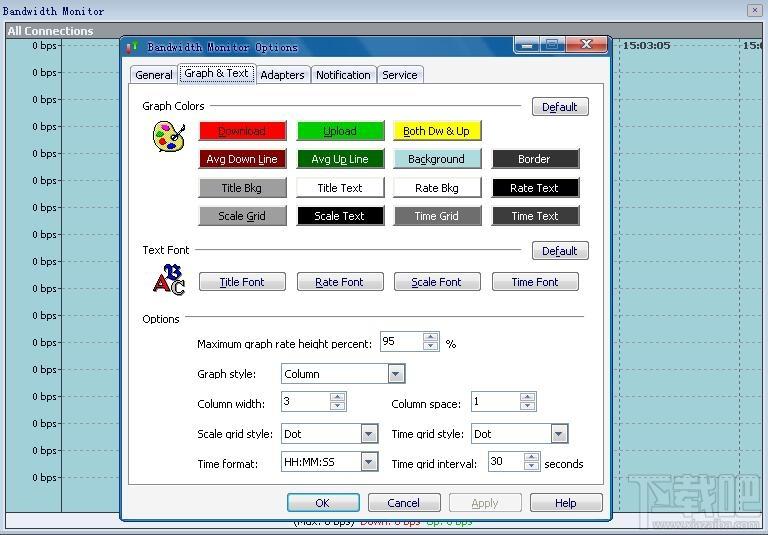The image size is (768, 535).
Task: Close the Options dialog with the X button
Action: coord(586,45)
